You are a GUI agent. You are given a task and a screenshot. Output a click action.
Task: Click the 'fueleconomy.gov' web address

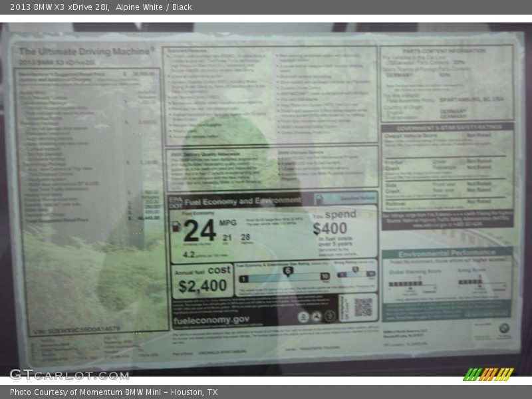[211, 320]
